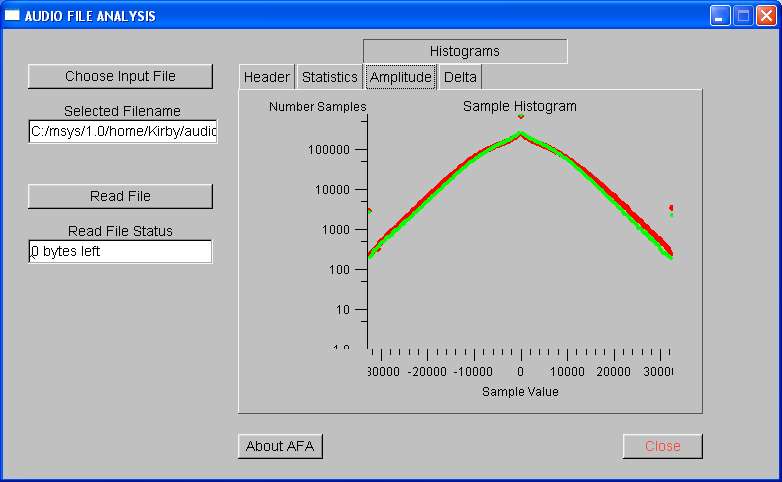Viewport: 782px width, 482px height.
Task: Focus the Selected Filename path field
Action: pos(122,131)
